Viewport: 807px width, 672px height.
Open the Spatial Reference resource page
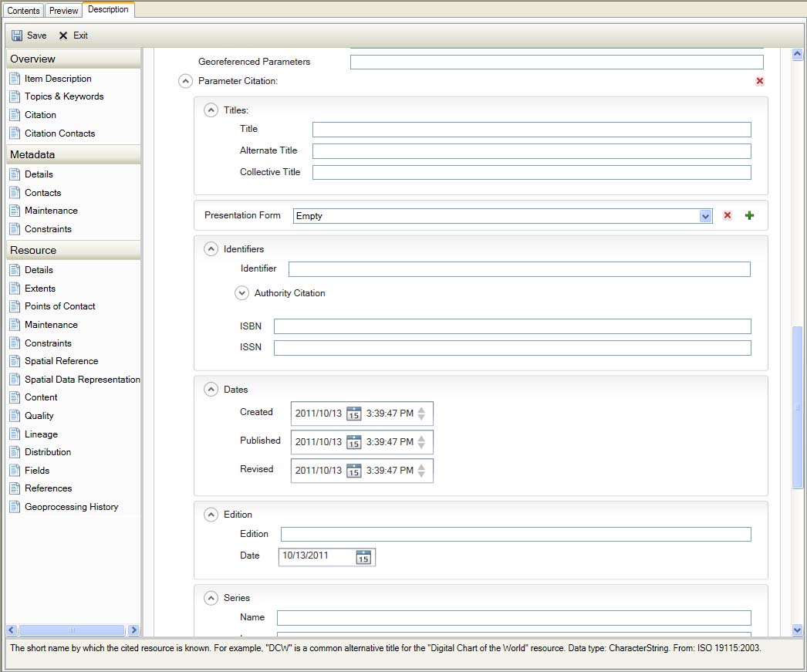60,360
